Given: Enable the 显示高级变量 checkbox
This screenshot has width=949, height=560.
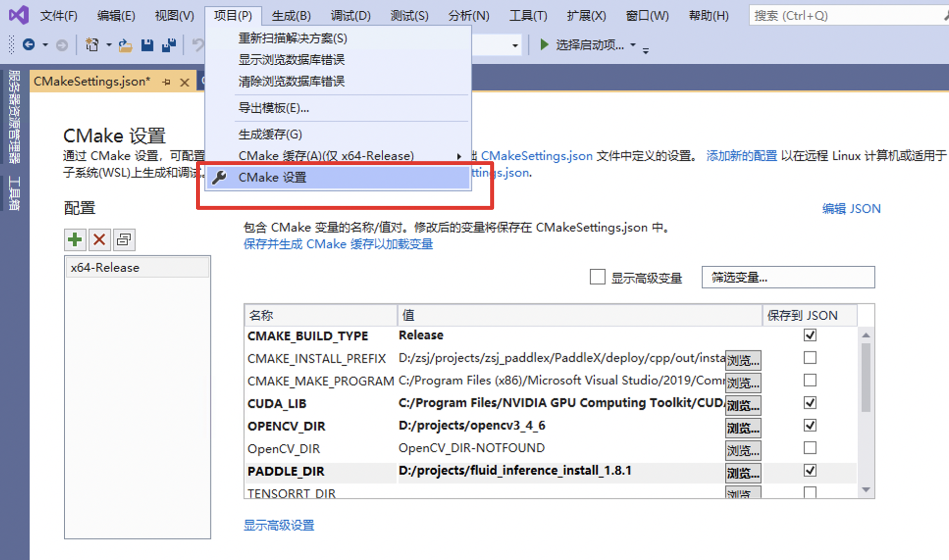Looking at the screenshot, I should click(597, 277).
